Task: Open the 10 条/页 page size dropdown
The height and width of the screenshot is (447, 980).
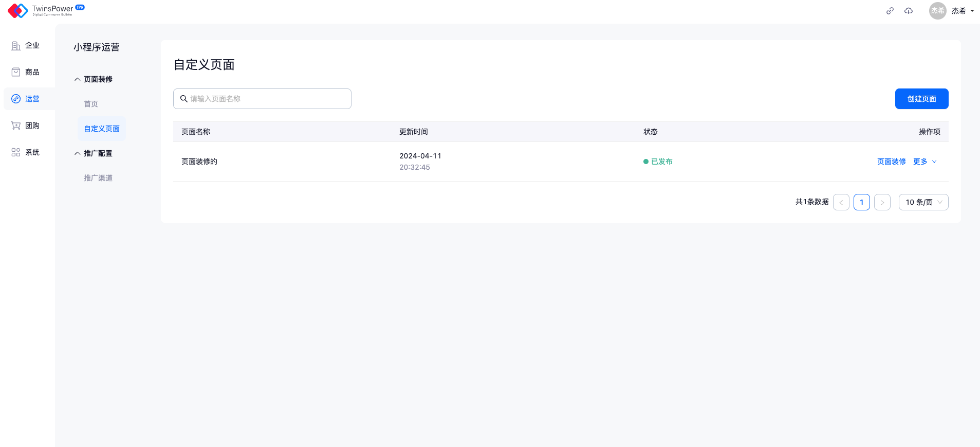Action: [x=923, y=202]
